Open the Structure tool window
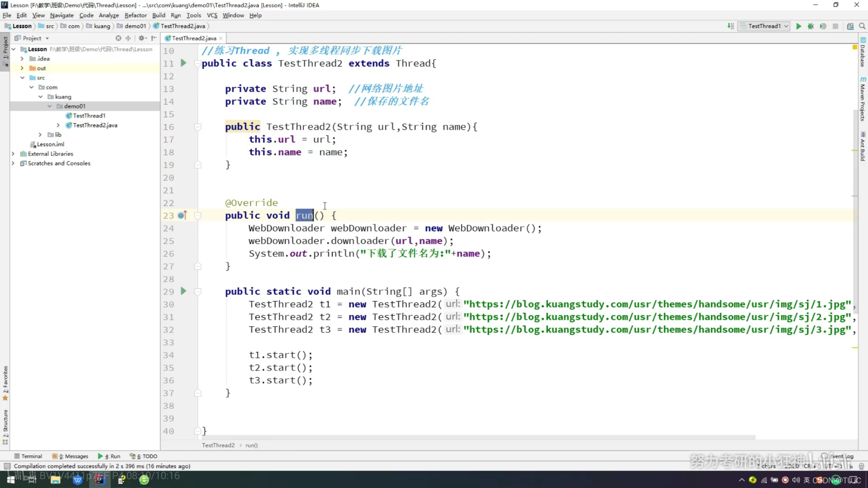Image resolution: width=868 pixels, height=488 pixels. click(5, 427)
